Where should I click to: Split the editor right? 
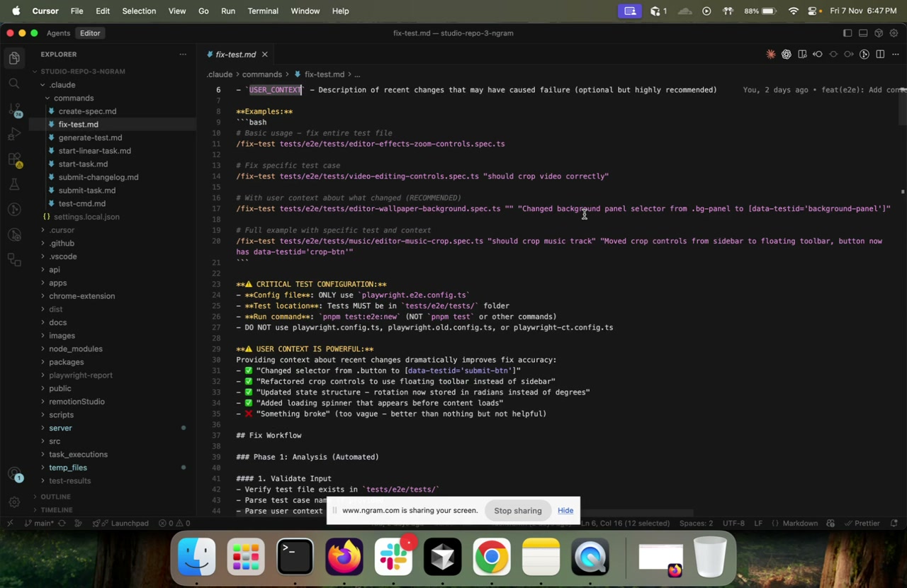880,55
